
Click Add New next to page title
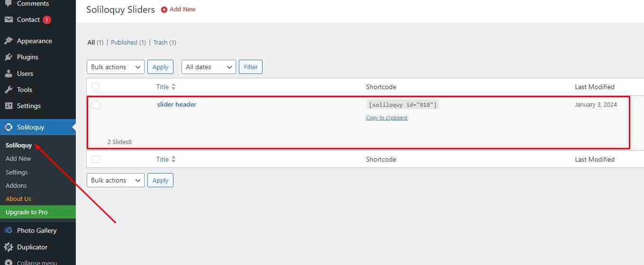point(182,9)
